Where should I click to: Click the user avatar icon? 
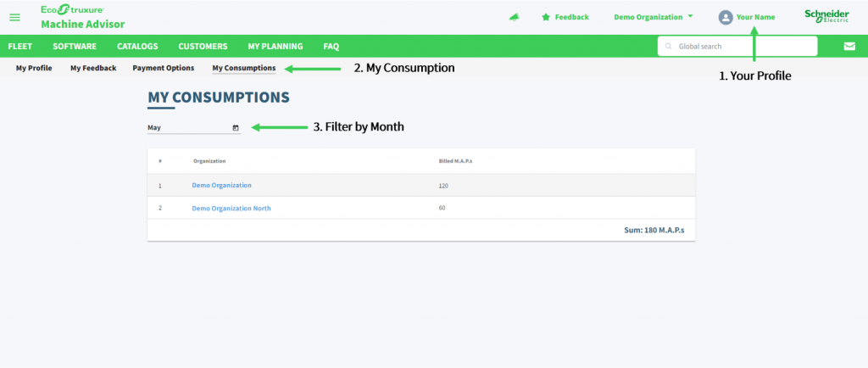click(726, 17)
